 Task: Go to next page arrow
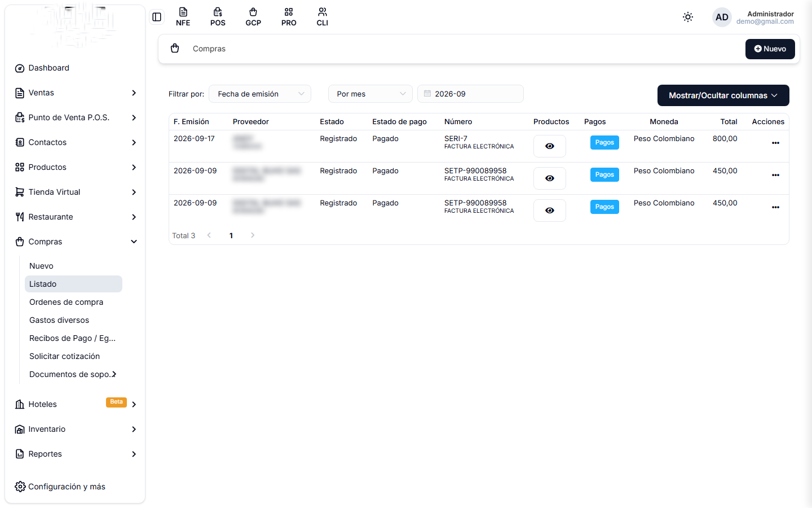click(253, 235)
